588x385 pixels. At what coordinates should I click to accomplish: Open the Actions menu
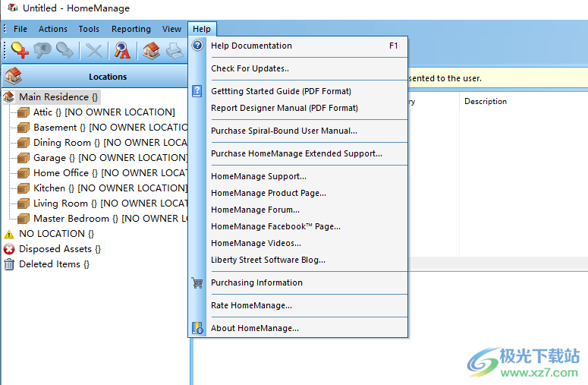[x=53, y=29]
